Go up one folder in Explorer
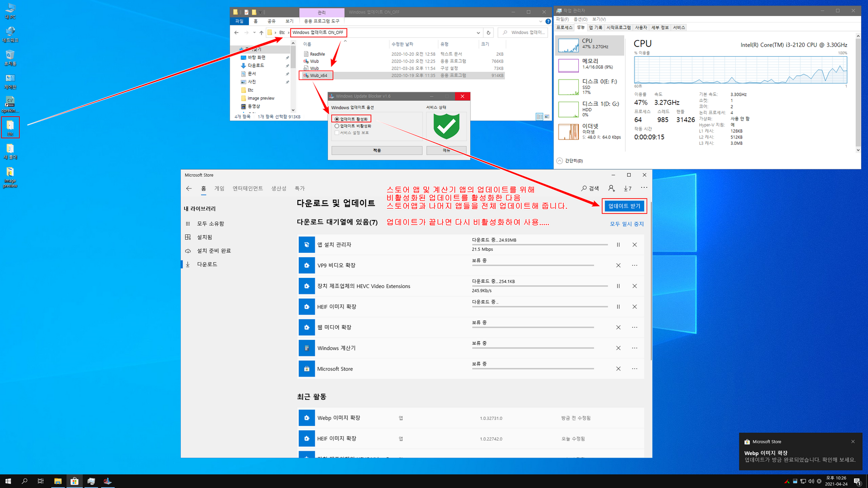The image size is (868, 488). point(261,32)
